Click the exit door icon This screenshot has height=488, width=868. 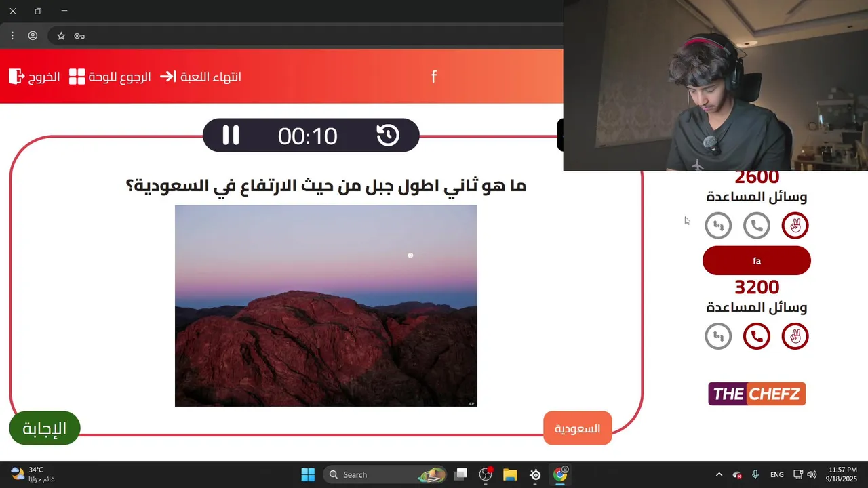pos(16,77)
